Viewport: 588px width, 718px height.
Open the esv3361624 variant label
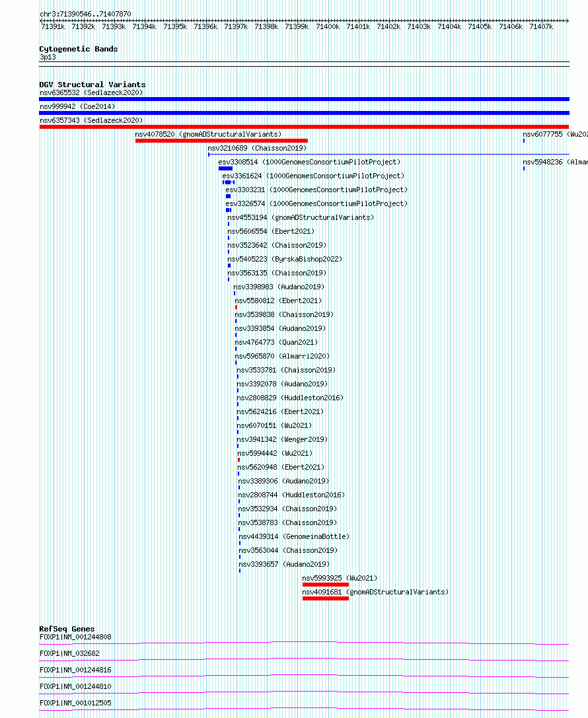pyautogui.click(x=313, y=176)
